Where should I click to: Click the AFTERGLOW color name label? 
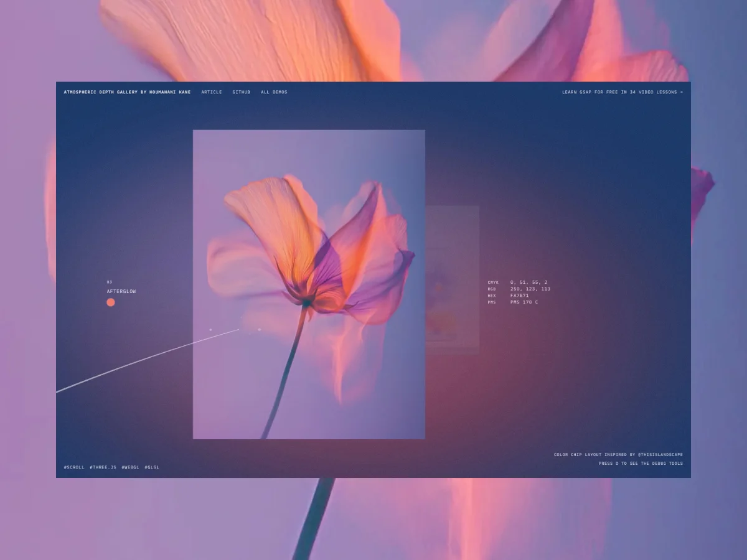tap(121, 291)
